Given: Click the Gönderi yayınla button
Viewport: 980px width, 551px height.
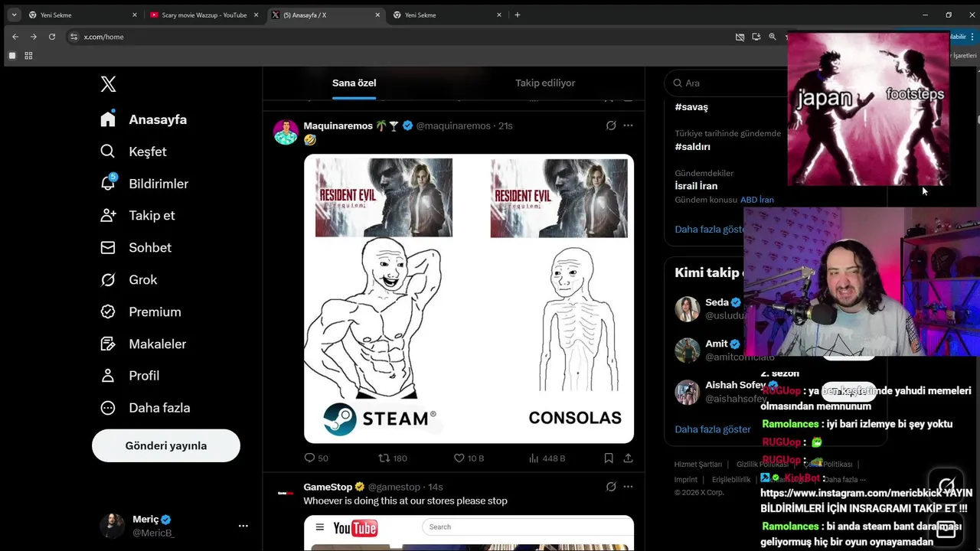Looking at the screenshot, I should (x=166, y=445).
